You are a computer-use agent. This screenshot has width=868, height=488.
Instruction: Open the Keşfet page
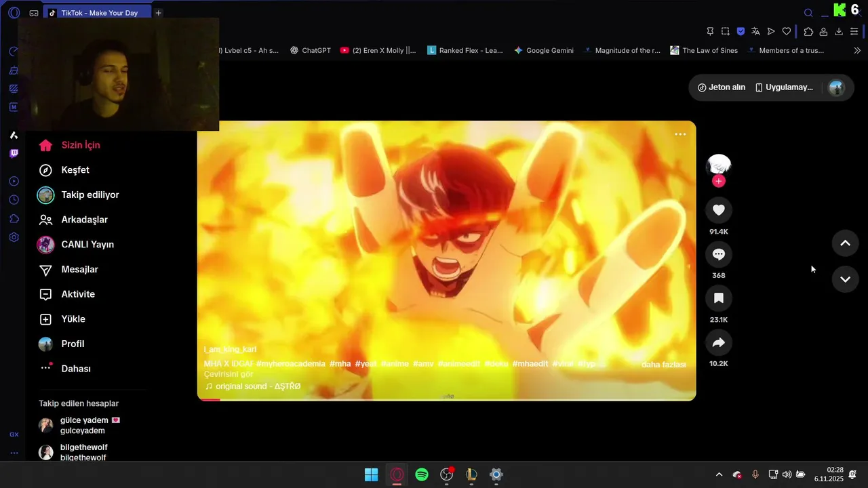pyautogui.click(x=64, y=170)
